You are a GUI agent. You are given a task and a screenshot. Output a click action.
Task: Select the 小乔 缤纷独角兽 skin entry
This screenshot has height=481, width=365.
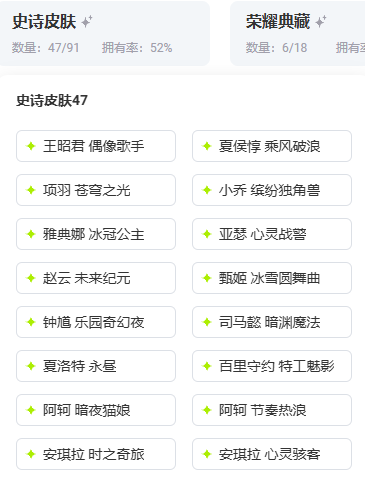point(272,190)
